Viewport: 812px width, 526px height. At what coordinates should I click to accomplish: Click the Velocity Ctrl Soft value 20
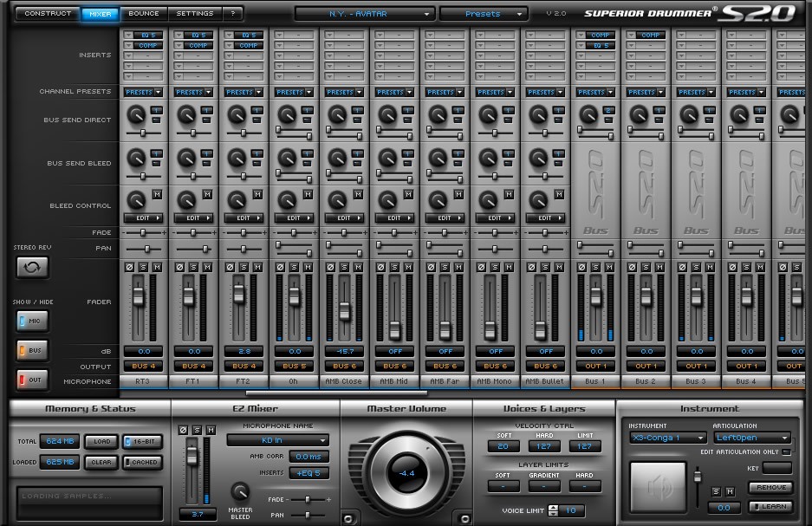[503, 446]
